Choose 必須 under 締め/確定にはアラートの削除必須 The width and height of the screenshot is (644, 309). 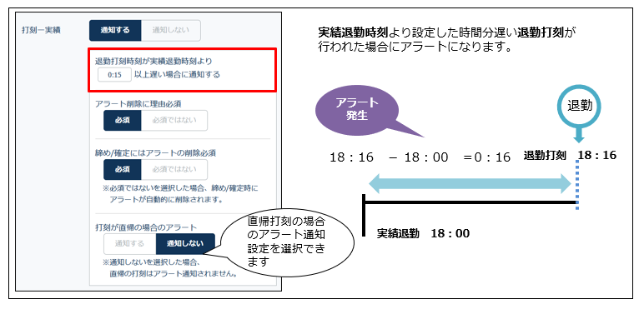pyautogui.click(x=123, y=170)
